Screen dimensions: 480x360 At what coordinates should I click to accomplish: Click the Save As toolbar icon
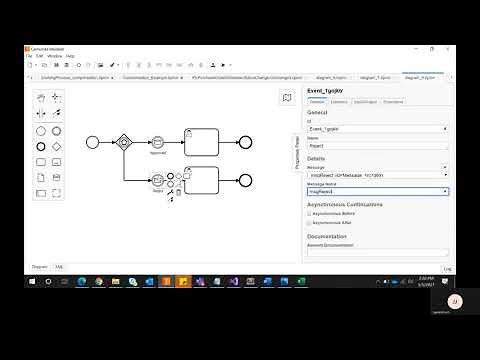[x=66, y=65]
